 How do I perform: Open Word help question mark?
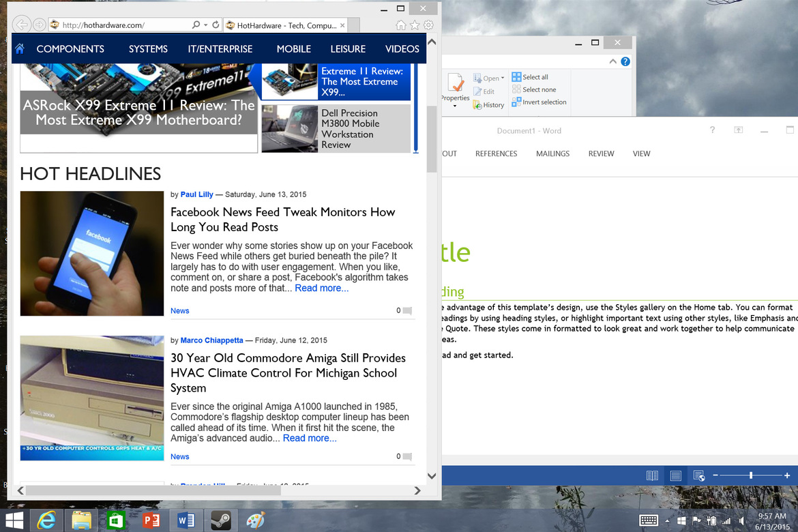click(x=713, y=130)
